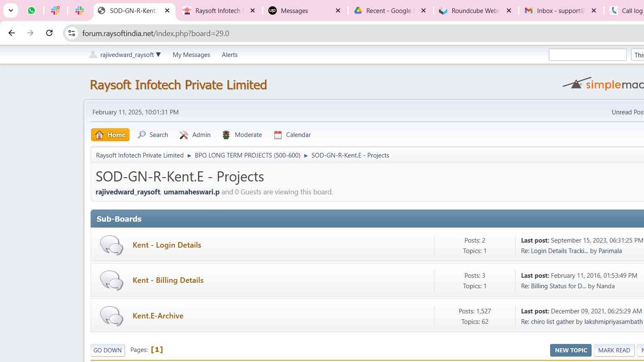Open Kent.E-Archive sub-board
Image resolution: width=644 pixels, height=362 pixels.
(158, 316)
